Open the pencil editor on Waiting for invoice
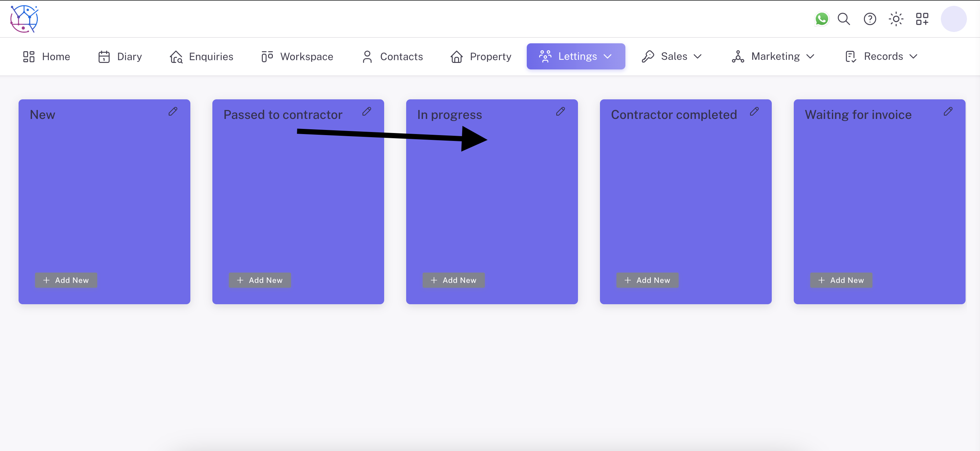Screen dimensions: 980x451 coord(948,111)
